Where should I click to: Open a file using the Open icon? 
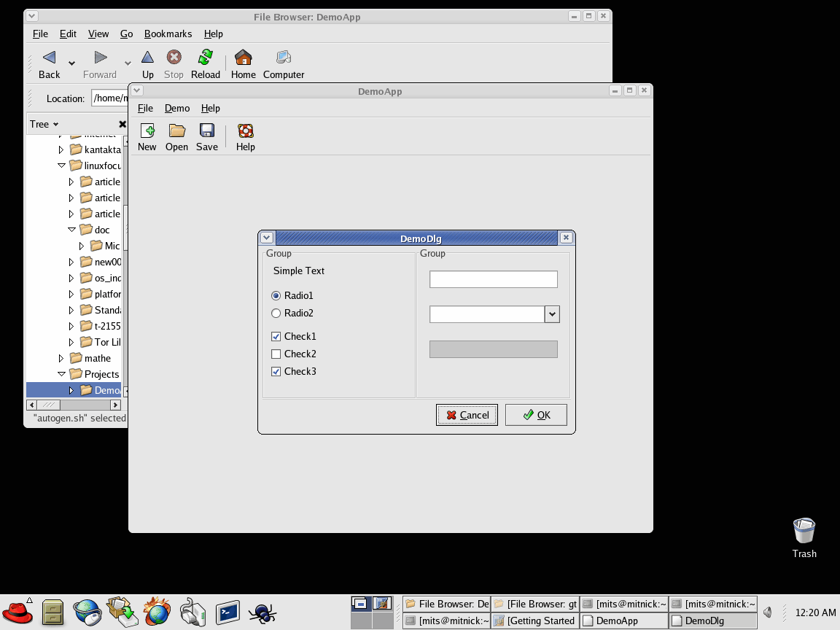click(x=176, y=131)
